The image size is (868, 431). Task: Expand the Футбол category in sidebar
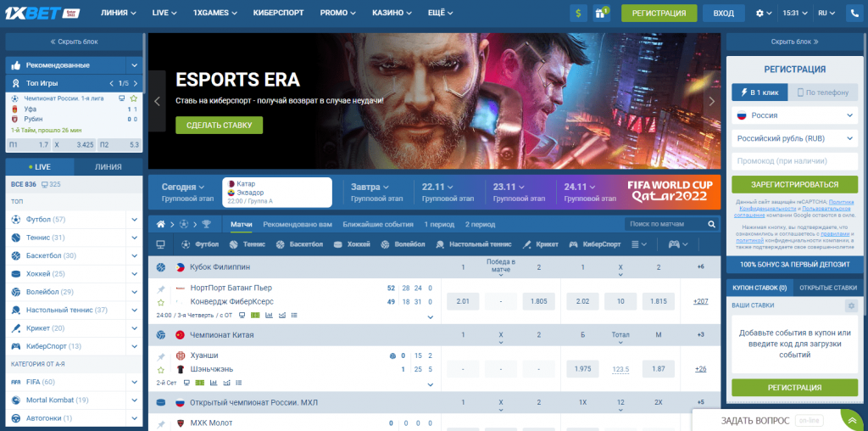[x=134, y=220]
